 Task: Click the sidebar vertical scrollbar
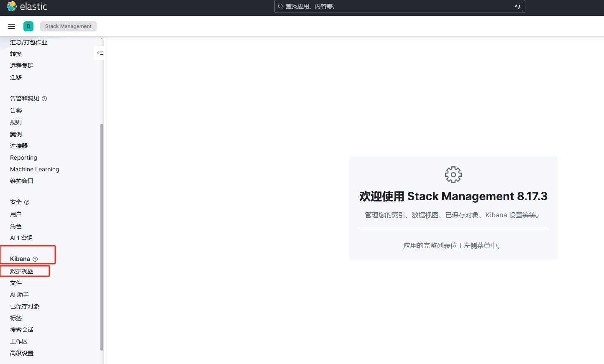pos(102,237)
